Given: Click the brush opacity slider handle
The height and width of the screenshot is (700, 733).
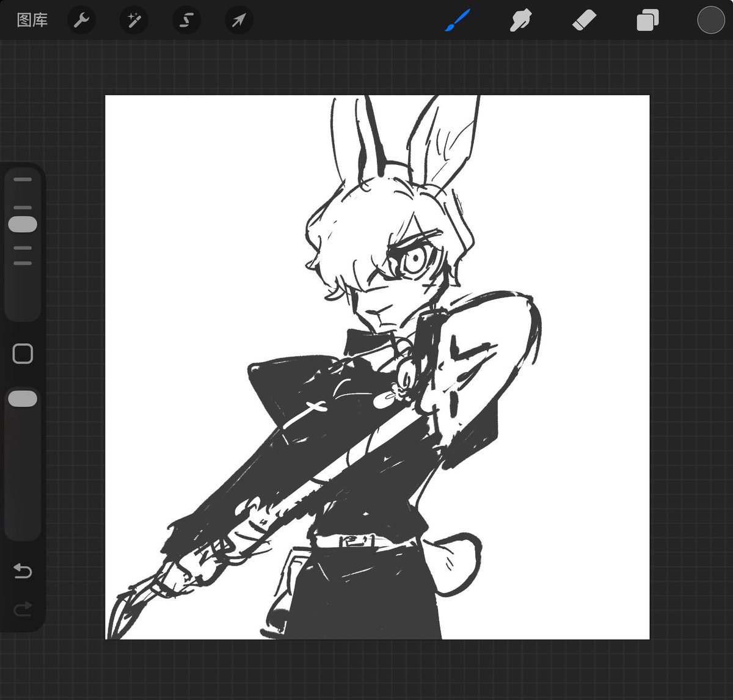Looking at the screenshot, I should (x=23, y=399).
